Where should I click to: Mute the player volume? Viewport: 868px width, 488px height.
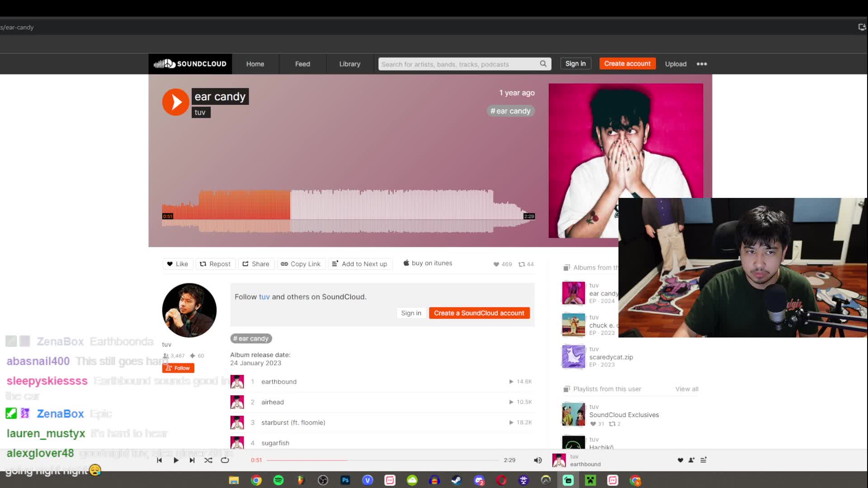tap(538, 460)
